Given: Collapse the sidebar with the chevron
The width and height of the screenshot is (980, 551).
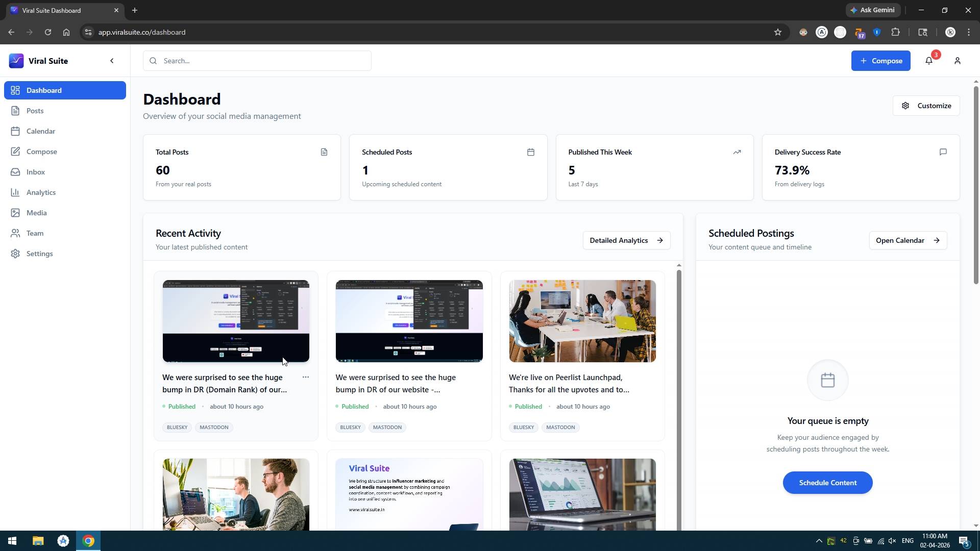Looking at the screenshot, I should (x=112, y=61).
